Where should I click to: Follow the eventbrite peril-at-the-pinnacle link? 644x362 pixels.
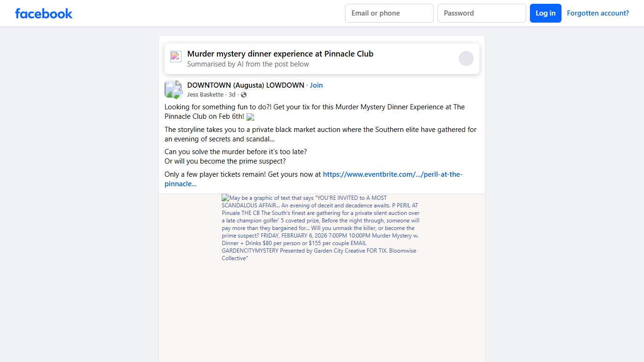point(314,179)
